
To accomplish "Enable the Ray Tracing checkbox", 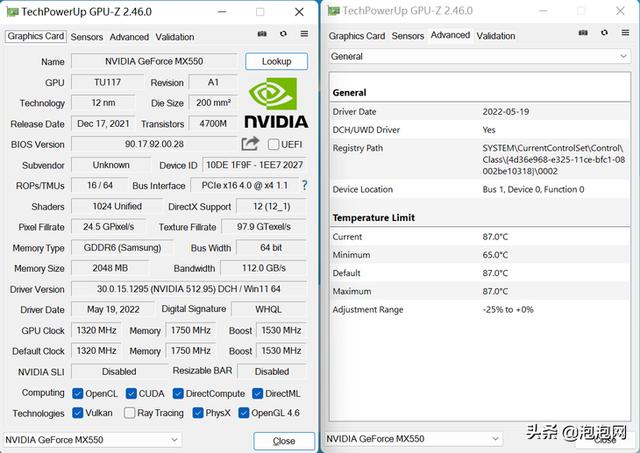I will click(x=130, y=413).
